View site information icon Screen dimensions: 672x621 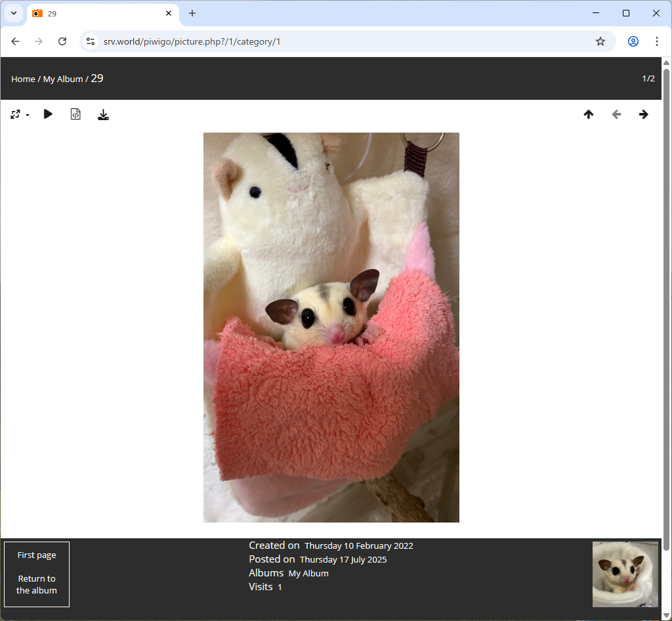[91, 41]
